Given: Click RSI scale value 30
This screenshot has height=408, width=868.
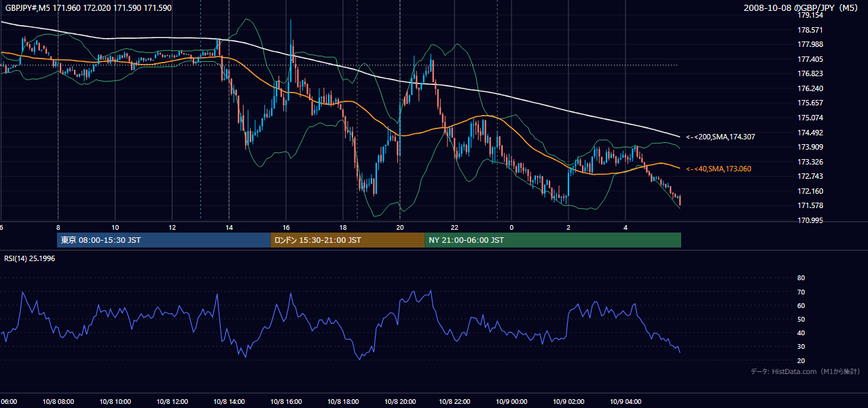Looking at the screenshot, I should point(801,347).
